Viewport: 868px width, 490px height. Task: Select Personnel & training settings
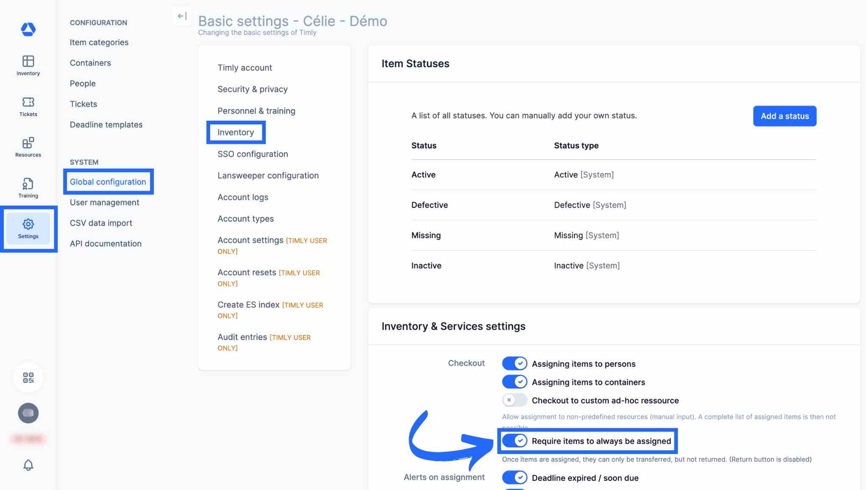click(x=256, y=111)
